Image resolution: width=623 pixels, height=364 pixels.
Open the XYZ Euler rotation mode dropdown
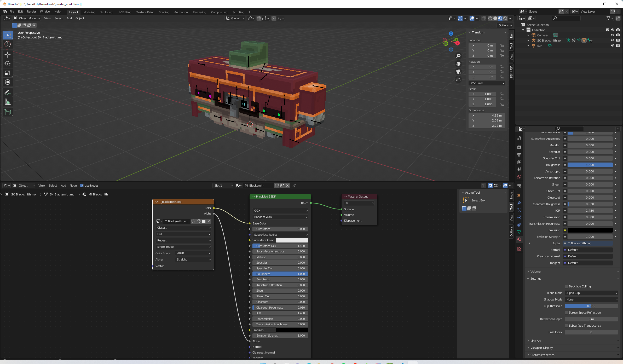click(x=487, y=83)
